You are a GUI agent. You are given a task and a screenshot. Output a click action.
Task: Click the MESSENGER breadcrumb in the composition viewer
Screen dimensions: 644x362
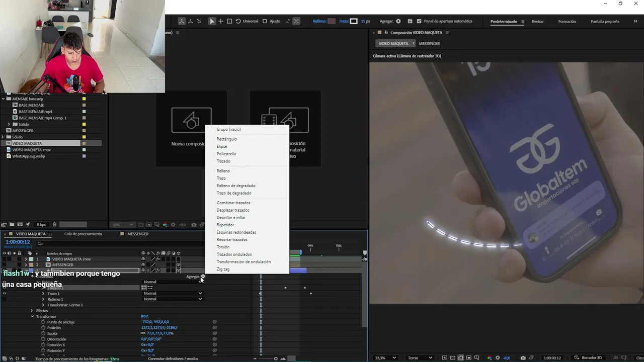[x=429, y=43]
